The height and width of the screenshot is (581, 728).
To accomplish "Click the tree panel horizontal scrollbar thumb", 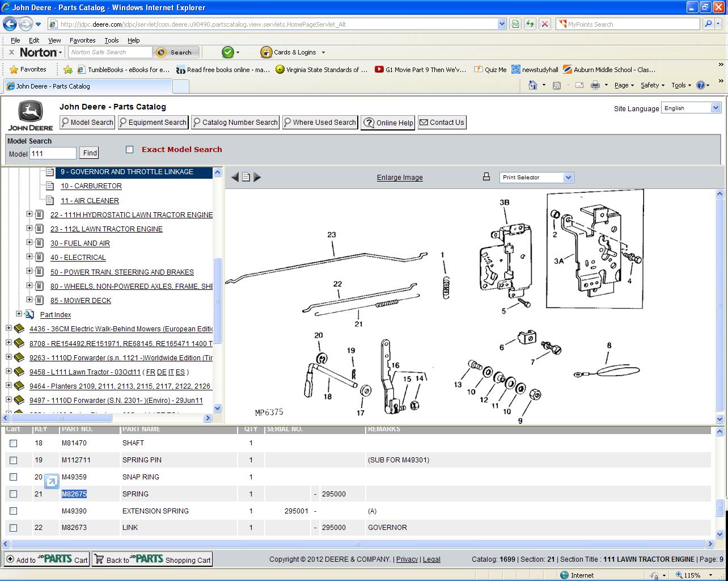I will pos(61,418).
